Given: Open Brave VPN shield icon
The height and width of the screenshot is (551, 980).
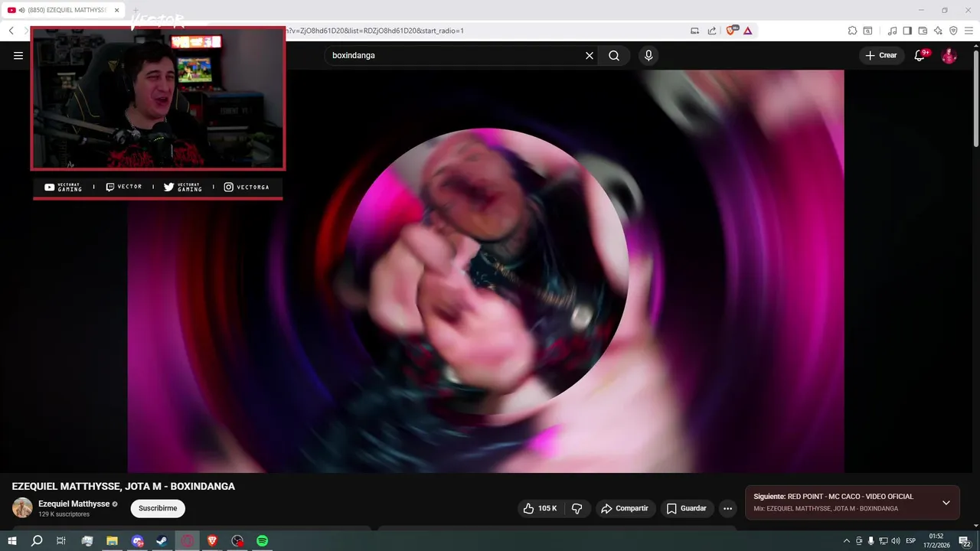Looking at the screenshot, I should (953, 31).
